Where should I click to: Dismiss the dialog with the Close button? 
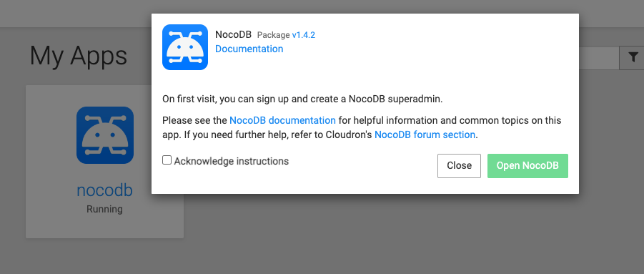tap(459, 166)
